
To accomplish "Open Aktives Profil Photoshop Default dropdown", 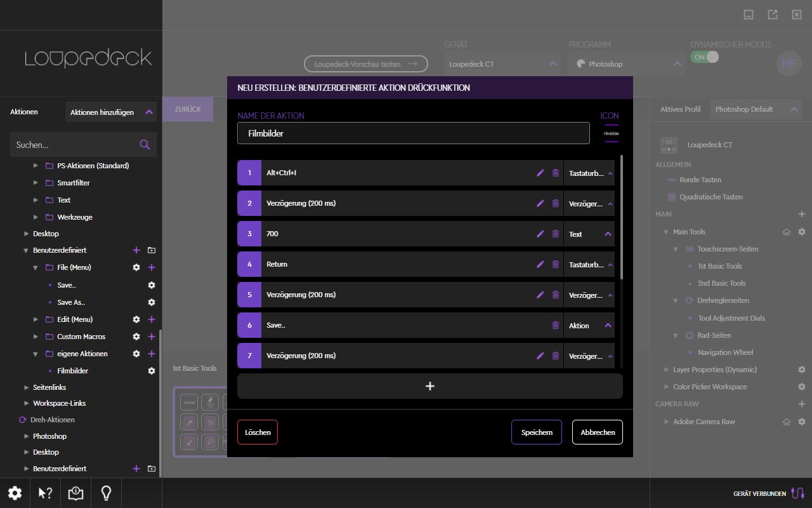I will [756, 109].
